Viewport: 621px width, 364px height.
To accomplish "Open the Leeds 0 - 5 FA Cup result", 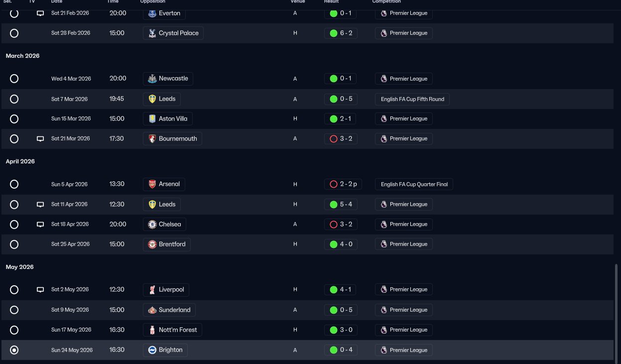I will [x=340, y=99].
